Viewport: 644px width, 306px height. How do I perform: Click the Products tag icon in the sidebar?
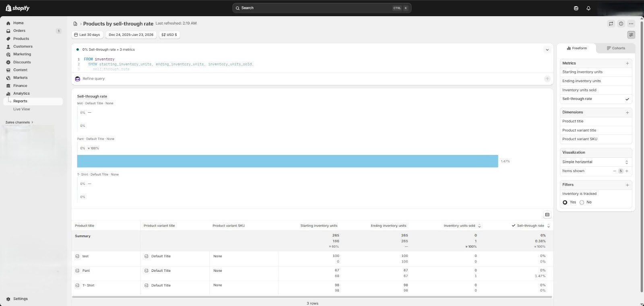coord(8,39)
